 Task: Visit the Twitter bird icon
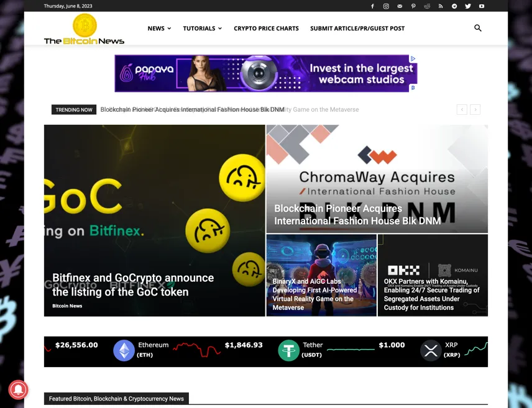pos(468,6)
